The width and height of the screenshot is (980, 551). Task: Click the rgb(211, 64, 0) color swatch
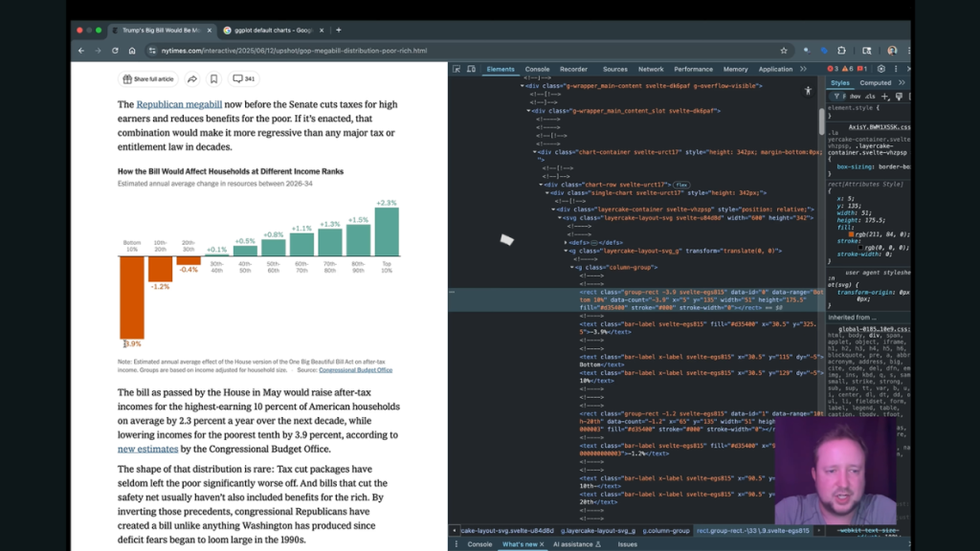[851, 233]
